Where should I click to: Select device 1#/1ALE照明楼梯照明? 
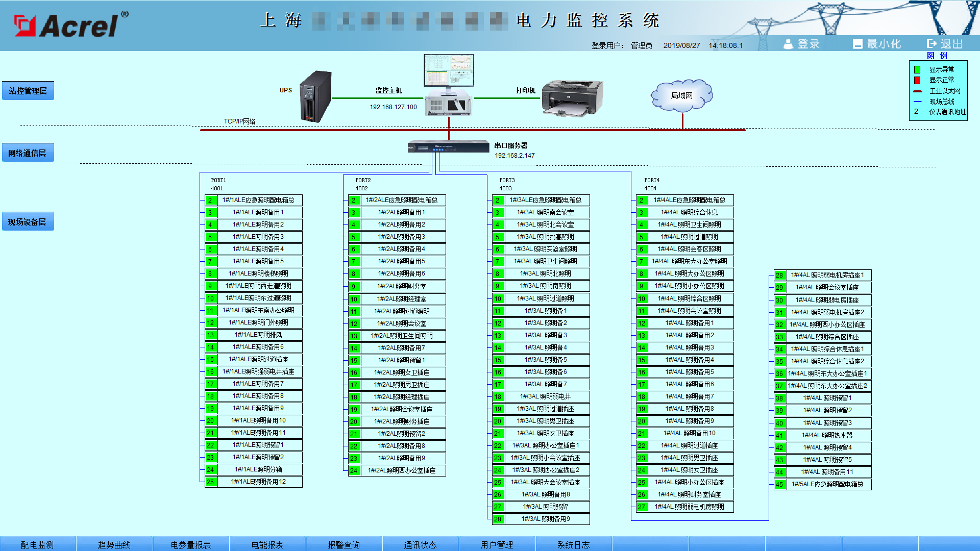pyautogui.click(x=259, y=273)
